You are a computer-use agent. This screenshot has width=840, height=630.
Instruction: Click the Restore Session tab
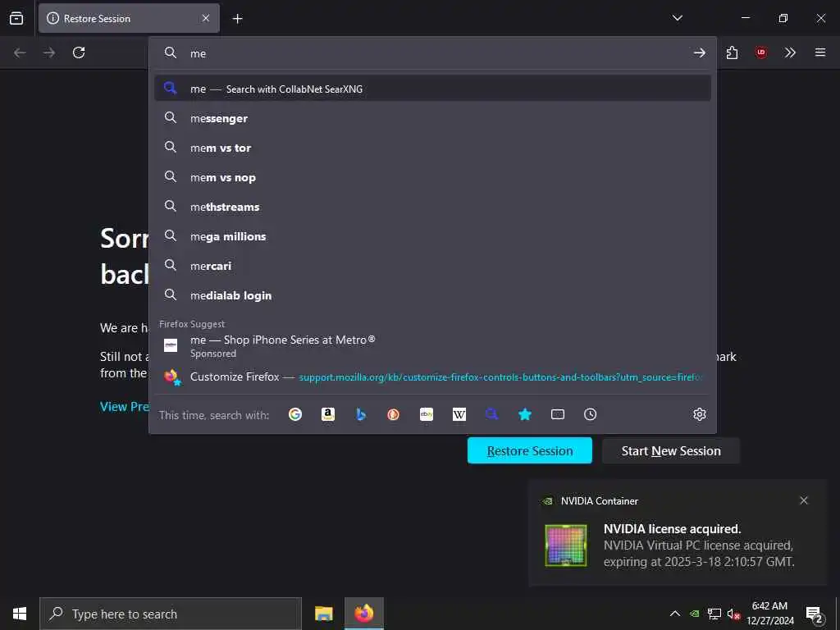(129, 18)
